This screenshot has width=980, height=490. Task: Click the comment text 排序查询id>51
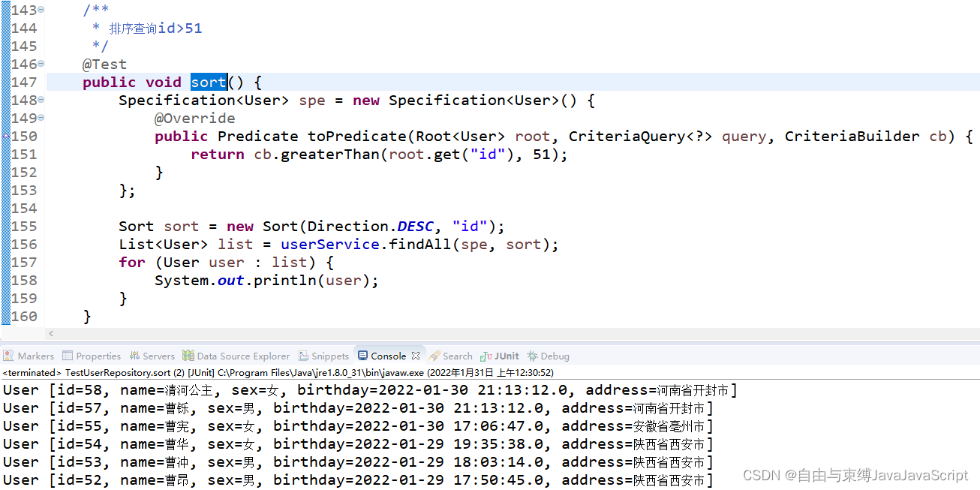[x=155, y=28]
